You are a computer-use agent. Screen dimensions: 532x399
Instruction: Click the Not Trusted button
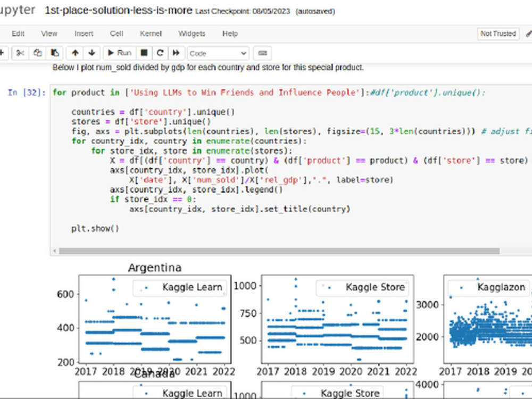(x=498, y=34)
